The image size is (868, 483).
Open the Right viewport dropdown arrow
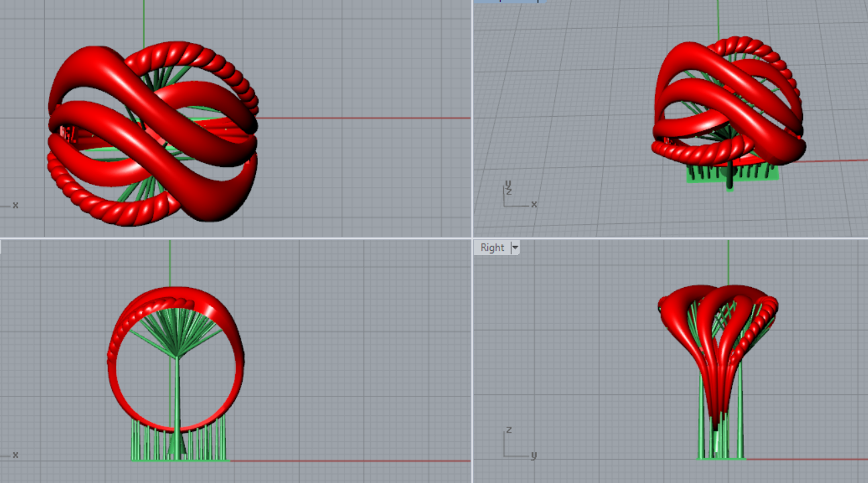coord(515,248)
